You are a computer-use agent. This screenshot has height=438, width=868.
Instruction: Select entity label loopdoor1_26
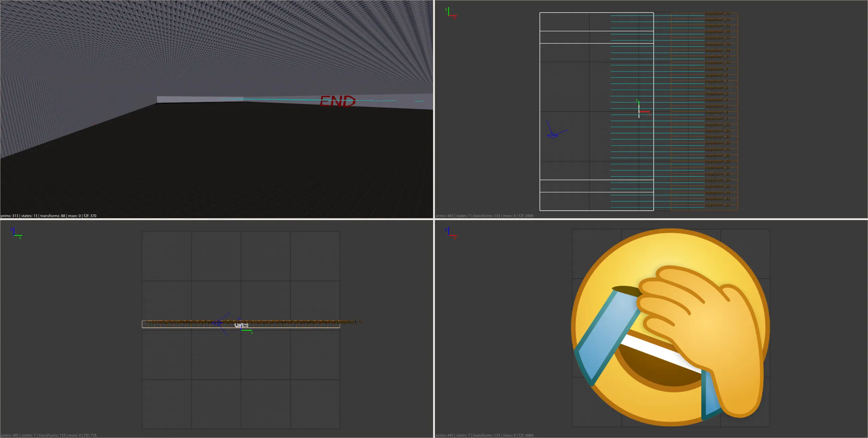tap(717, 155)
